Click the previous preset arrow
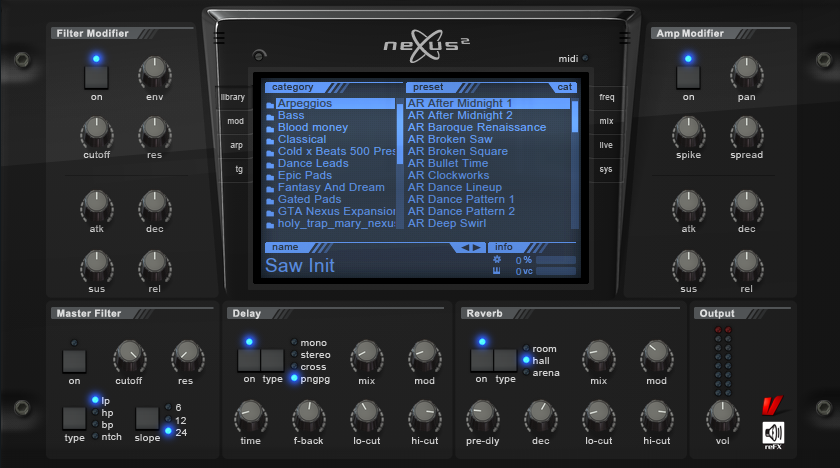The height and width of the screenshot is (468, 840). click(x=465, y=247)
